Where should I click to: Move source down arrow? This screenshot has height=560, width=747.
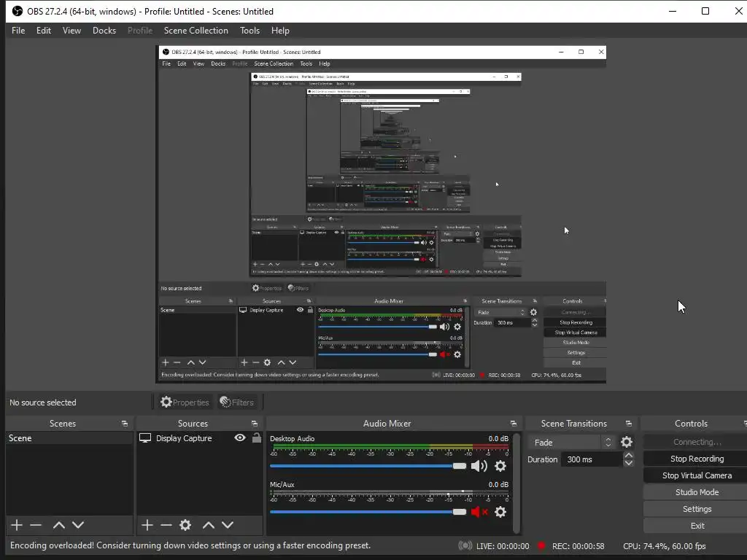click(228, 525)
